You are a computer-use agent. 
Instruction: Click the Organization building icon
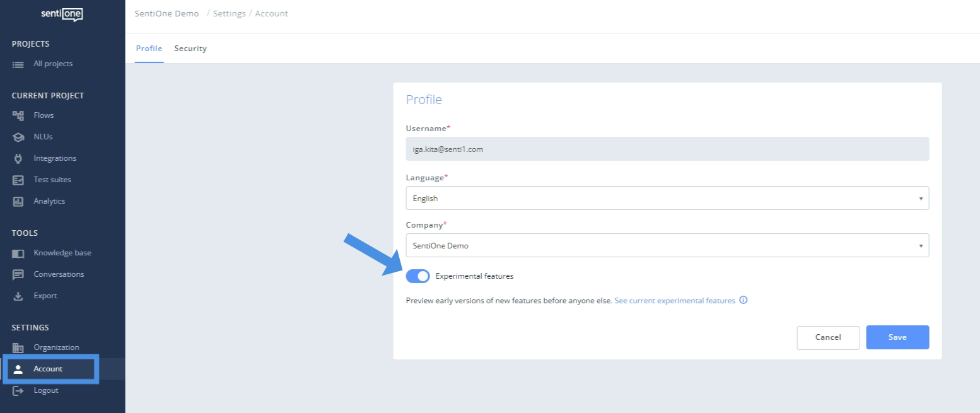[18, 347]
